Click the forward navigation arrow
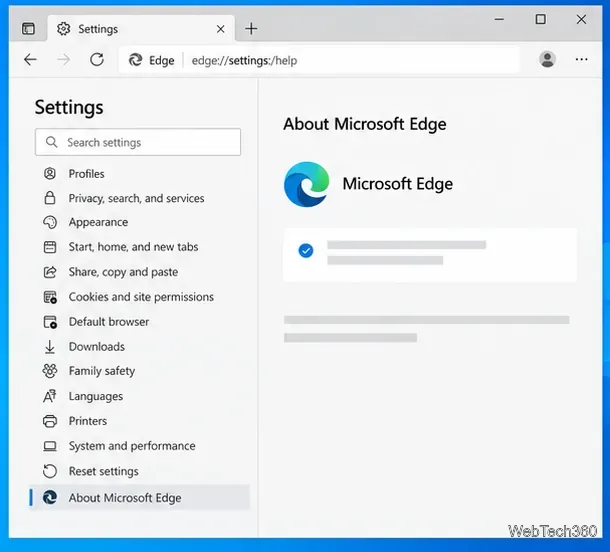Viewport: 610px width, 552px height. click(63, 60)
